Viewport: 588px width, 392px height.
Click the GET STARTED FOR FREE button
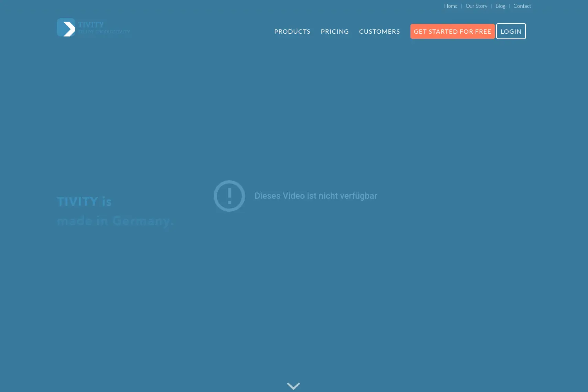point(452,31)
